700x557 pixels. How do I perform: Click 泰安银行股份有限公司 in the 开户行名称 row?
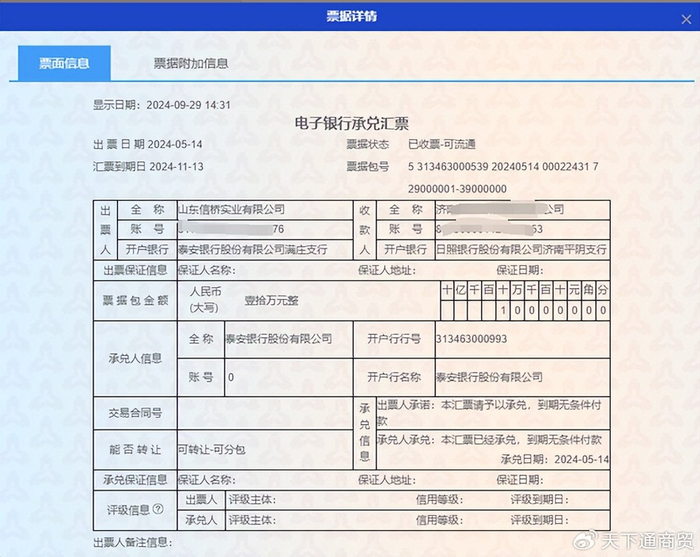click(489, 377)
